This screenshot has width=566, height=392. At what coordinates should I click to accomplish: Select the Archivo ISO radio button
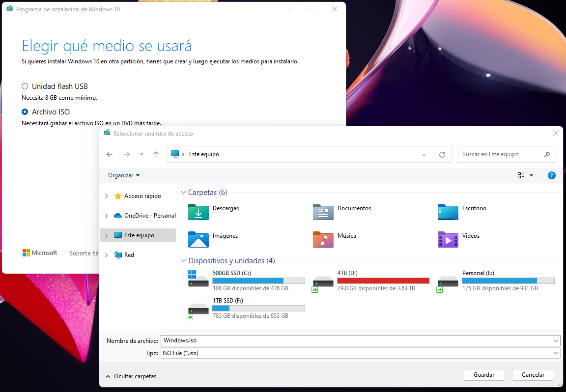pyautogui.click(x=25, y=112)
